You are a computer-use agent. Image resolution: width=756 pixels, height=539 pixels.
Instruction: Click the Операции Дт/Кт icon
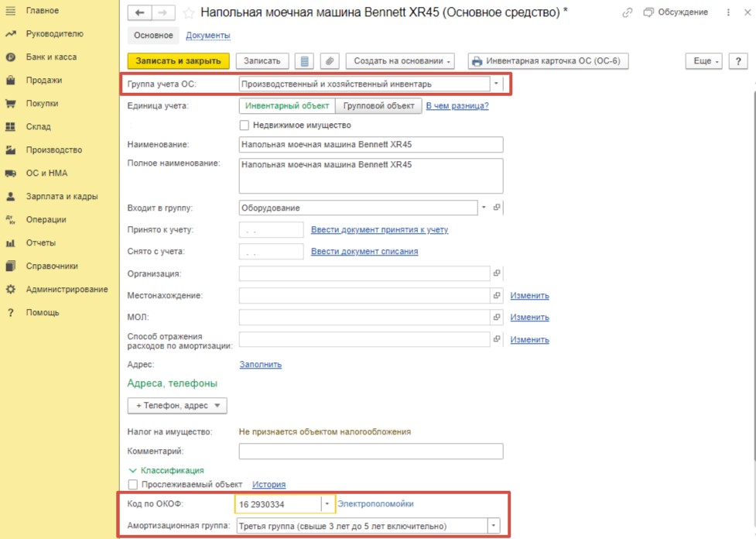coord(11,220)
